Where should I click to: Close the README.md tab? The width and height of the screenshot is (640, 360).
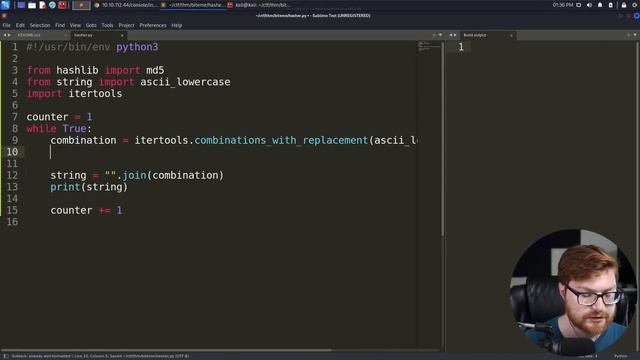click(x=65, y=36)
